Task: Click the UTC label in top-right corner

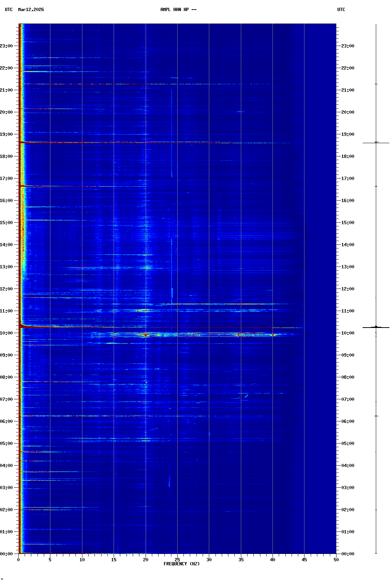Action: [341, 10]
